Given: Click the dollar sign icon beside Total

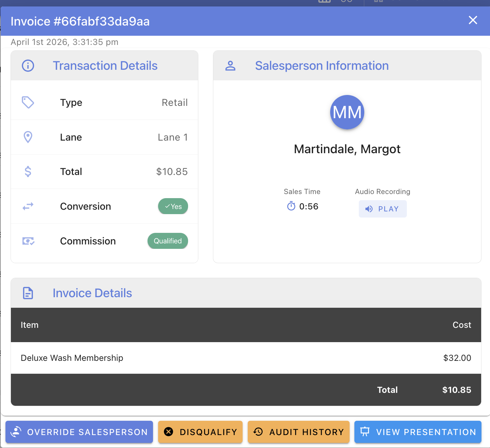Looking at the screenshot, I should point(28,172).
